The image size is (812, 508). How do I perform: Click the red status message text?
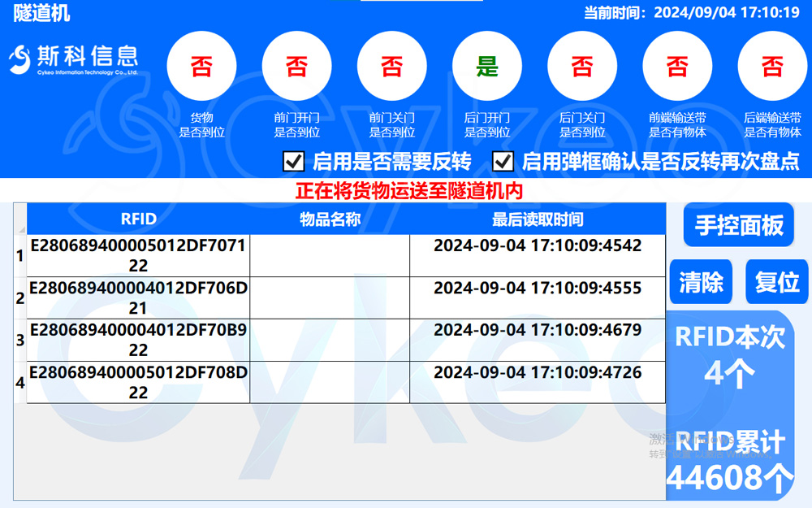(x=406, y=188)
